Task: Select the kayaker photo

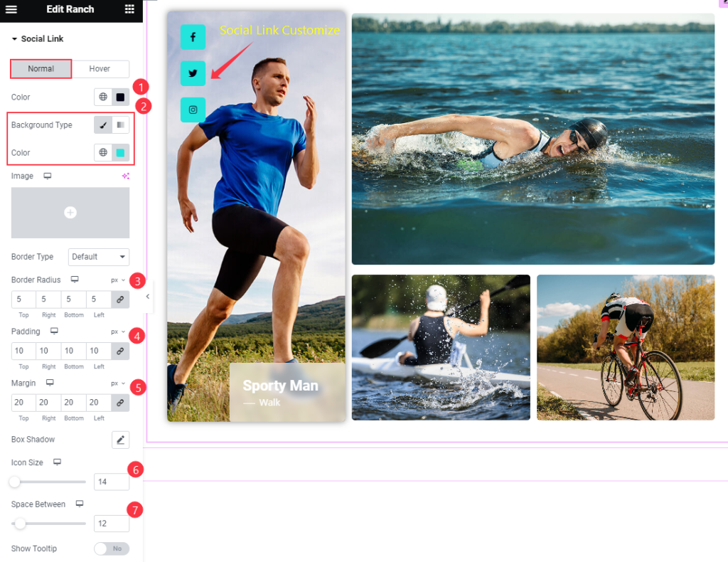Action: [441, 347]
